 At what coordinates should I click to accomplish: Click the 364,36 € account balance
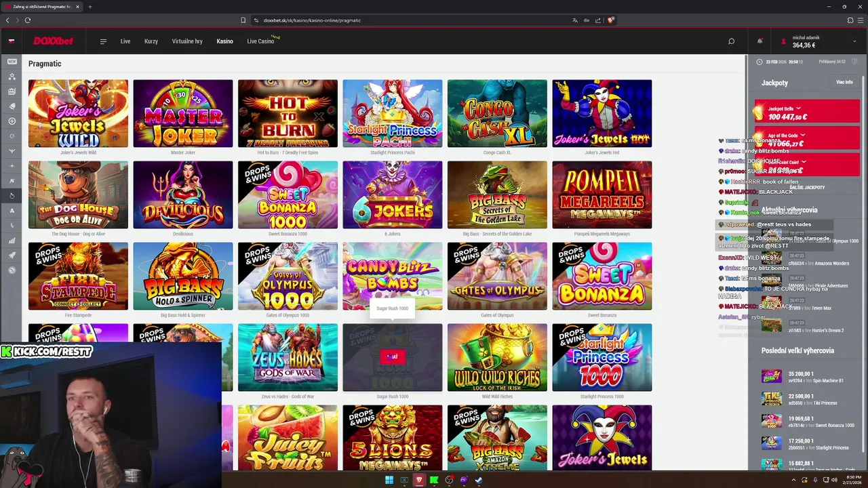coord(804,45)
